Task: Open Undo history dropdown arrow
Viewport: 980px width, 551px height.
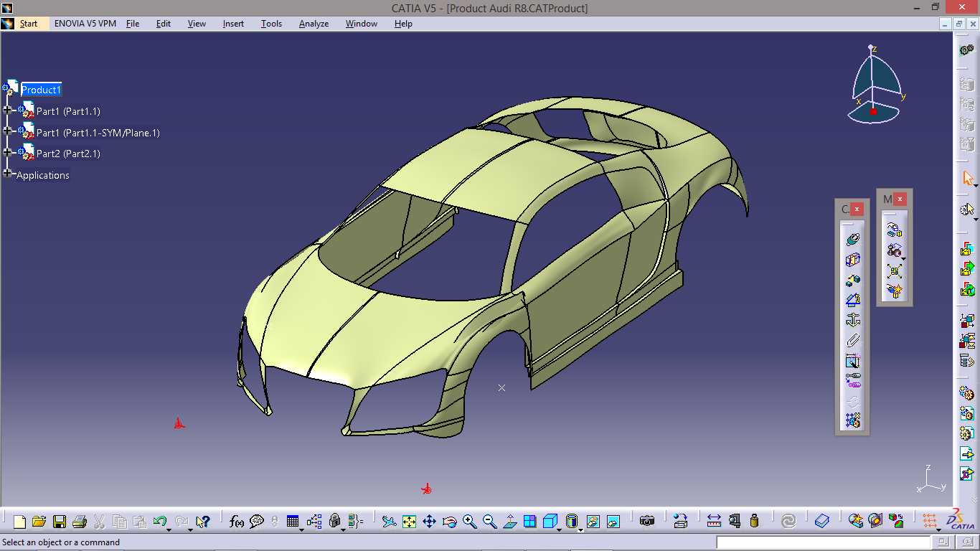Action: coord(169,529)
